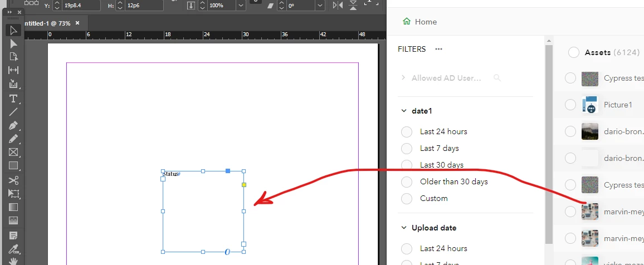Close the Untitled-1 document tab
Screen dimensions: 644x265
click(x=77, y=23)
